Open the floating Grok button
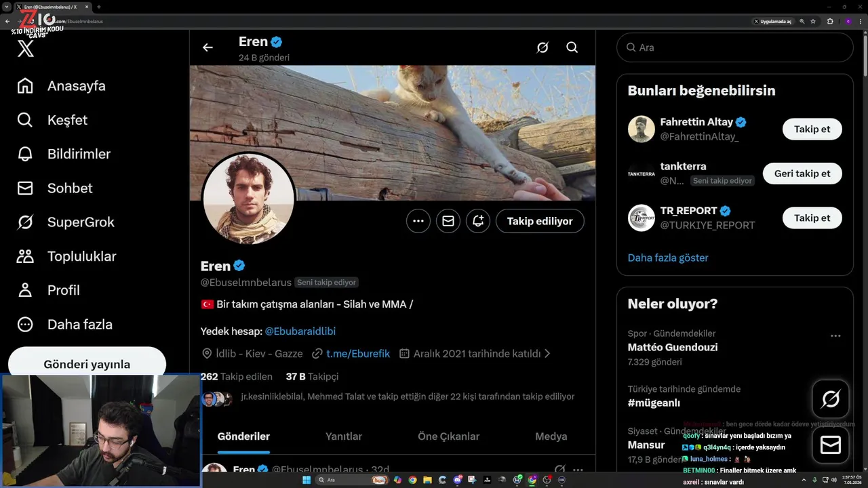Viewport: 868px width, 488px height. [831, 399]
